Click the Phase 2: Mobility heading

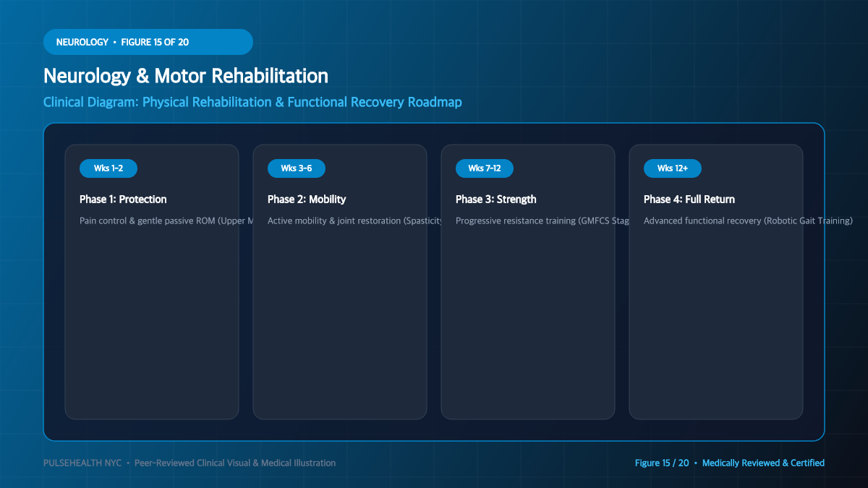(x=307, y=200)
